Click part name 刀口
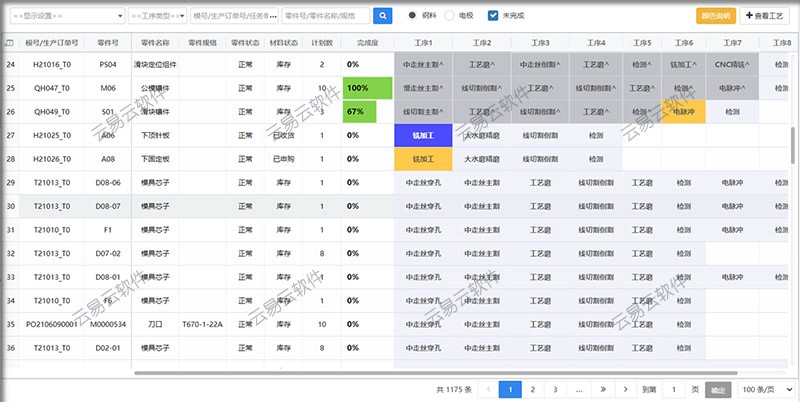This screenshot has height=402, width=800. 155,324
